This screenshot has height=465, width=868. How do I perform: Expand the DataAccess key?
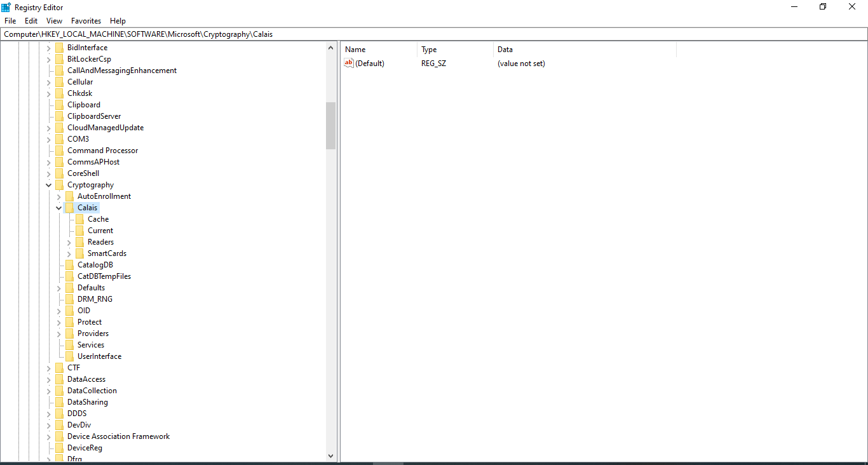49,379
